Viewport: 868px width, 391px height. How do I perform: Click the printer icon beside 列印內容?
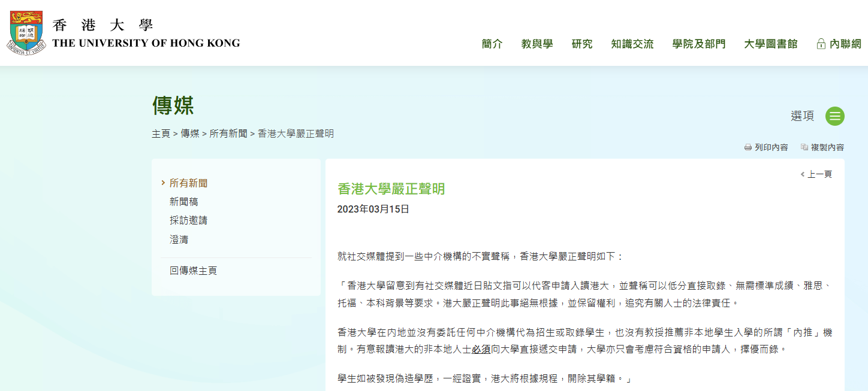pos(748,147)
